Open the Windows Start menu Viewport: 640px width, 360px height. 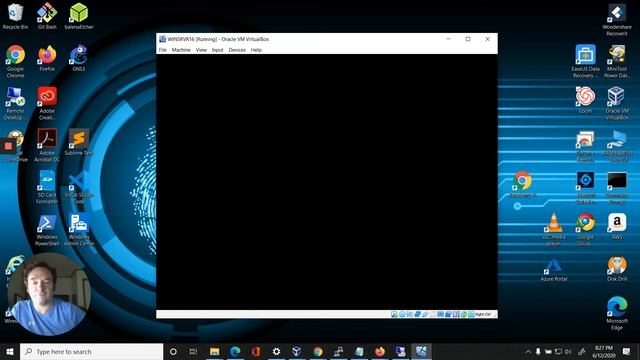click(10, 351)
